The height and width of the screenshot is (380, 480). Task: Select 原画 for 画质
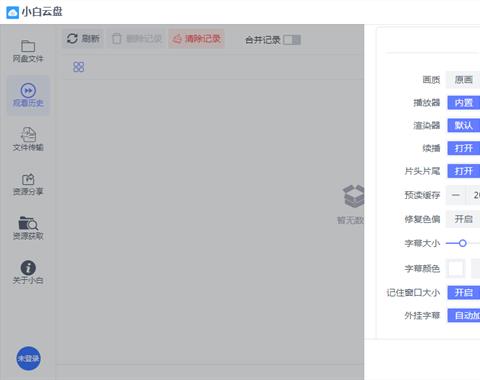[464, 80]
